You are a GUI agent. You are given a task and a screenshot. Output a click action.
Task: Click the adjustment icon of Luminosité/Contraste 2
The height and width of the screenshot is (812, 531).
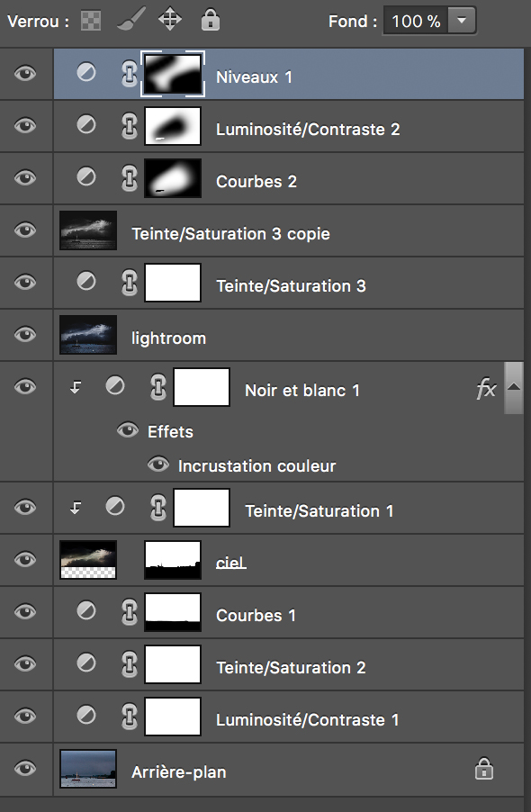(x=86, y=124)
